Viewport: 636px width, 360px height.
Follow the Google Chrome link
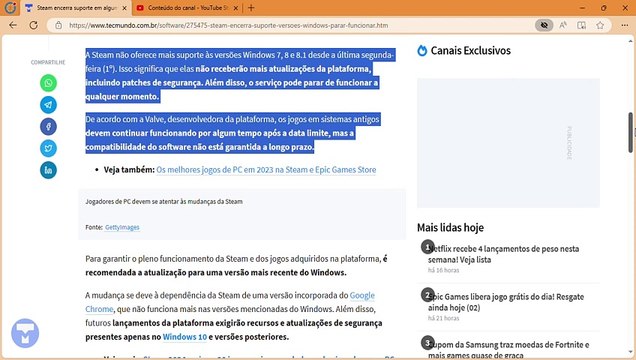(x=362, y=295)
